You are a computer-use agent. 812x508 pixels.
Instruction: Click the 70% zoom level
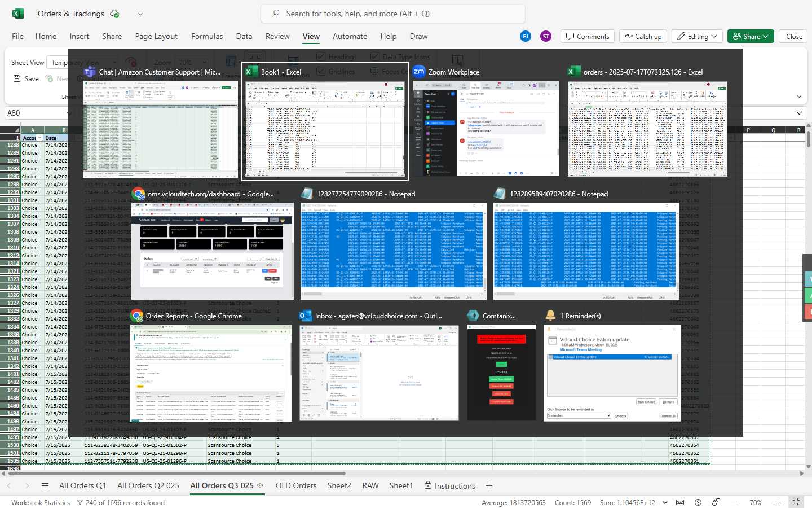point(756,502)
